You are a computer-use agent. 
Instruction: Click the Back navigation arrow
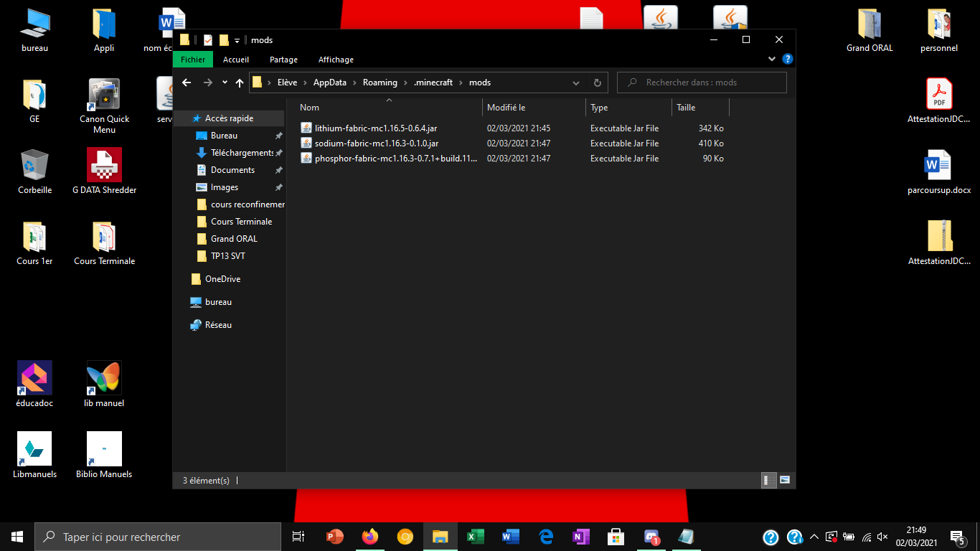(187, 83)
